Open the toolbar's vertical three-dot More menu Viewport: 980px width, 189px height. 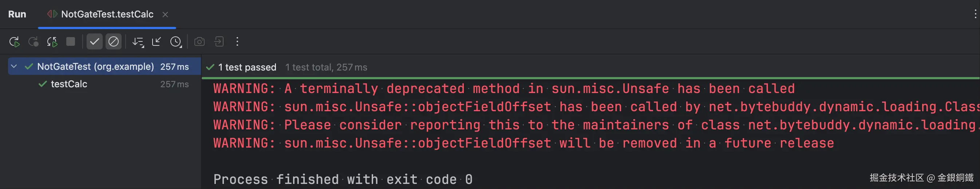click(237, 42)
